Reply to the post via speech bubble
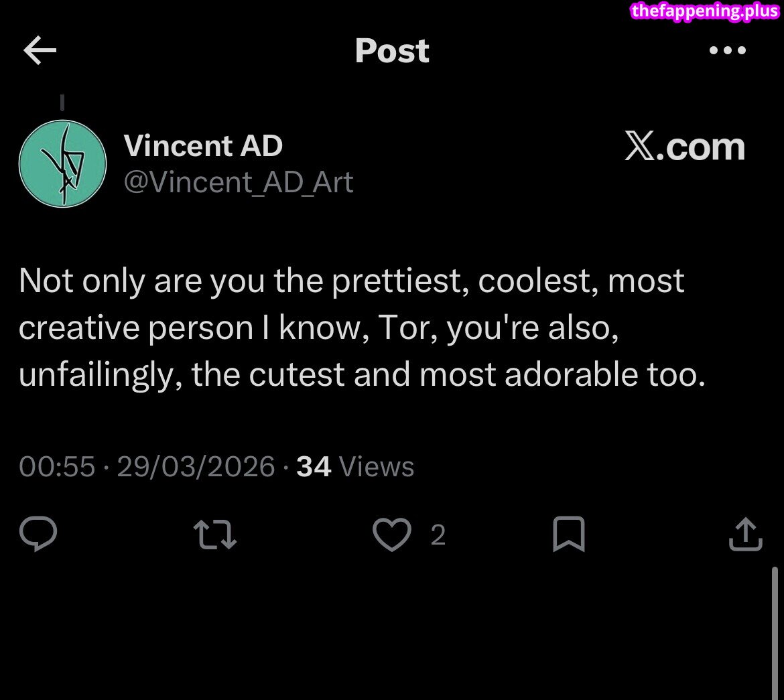This screenshot has height=700, width=784. [x=38, y=535]
